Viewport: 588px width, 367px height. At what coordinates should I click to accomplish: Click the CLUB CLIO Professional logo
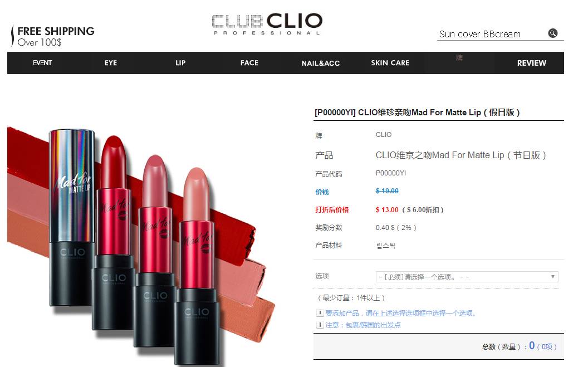click(267, 25)
